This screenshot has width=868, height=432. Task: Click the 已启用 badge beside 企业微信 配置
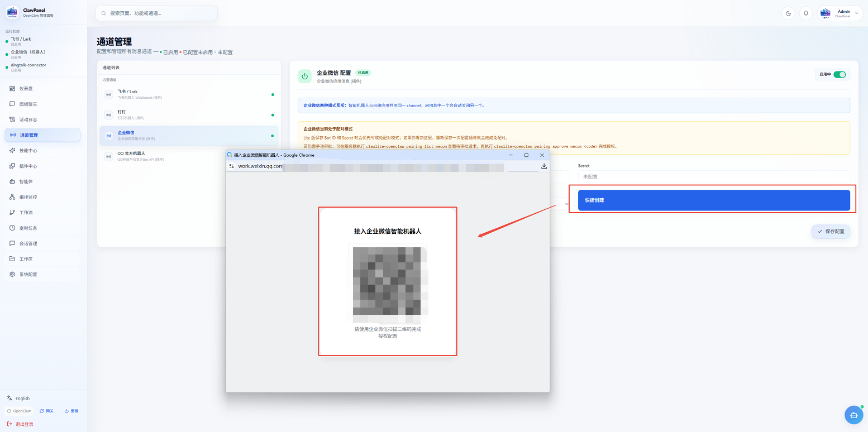click(363, 73)
